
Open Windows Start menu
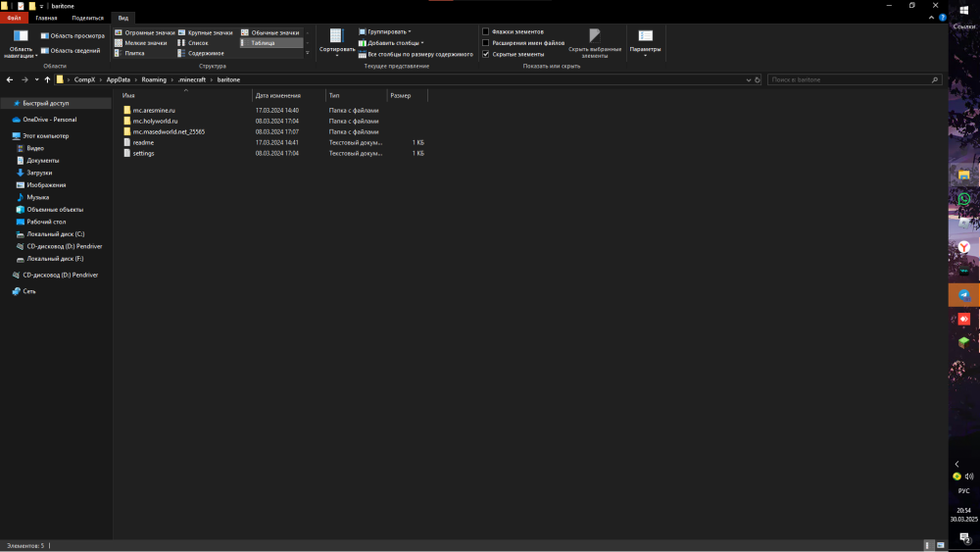click(963, 11)
